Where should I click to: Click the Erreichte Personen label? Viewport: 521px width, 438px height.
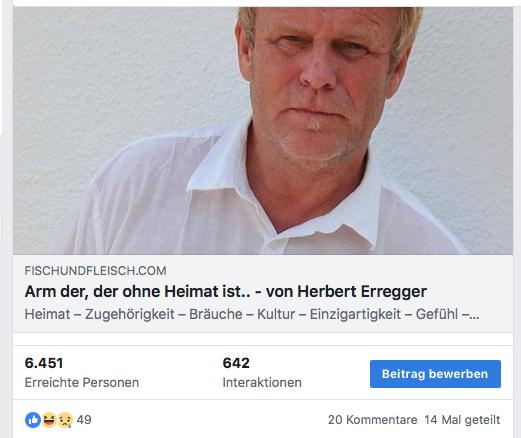(82, 382)
